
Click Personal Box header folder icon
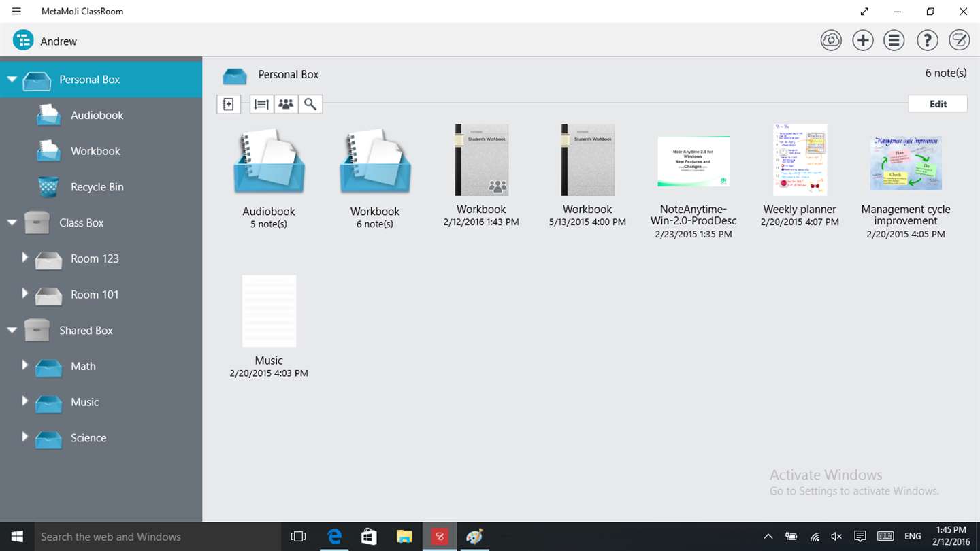(x=235, y=75)
